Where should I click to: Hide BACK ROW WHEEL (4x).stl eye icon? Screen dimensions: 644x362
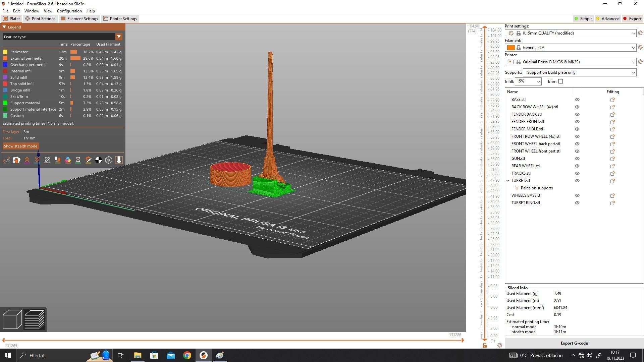click(x=577, y=107)
